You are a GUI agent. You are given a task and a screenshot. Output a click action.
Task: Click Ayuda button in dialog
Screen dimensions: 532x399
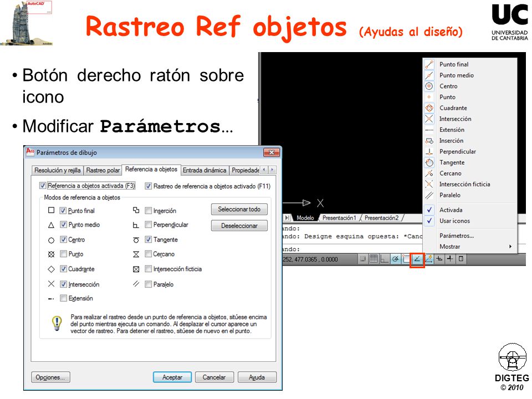pos(257,377)
